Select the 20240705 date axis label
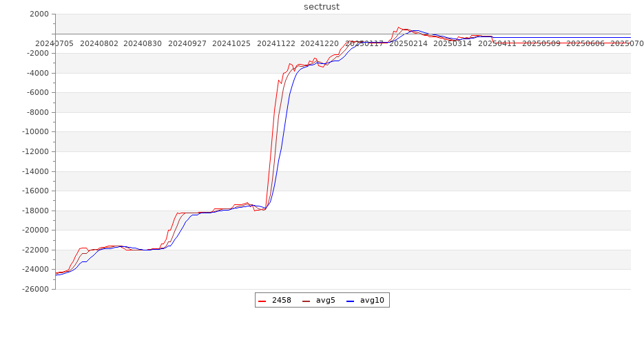The image size is (644, 344). coord(55,43)
